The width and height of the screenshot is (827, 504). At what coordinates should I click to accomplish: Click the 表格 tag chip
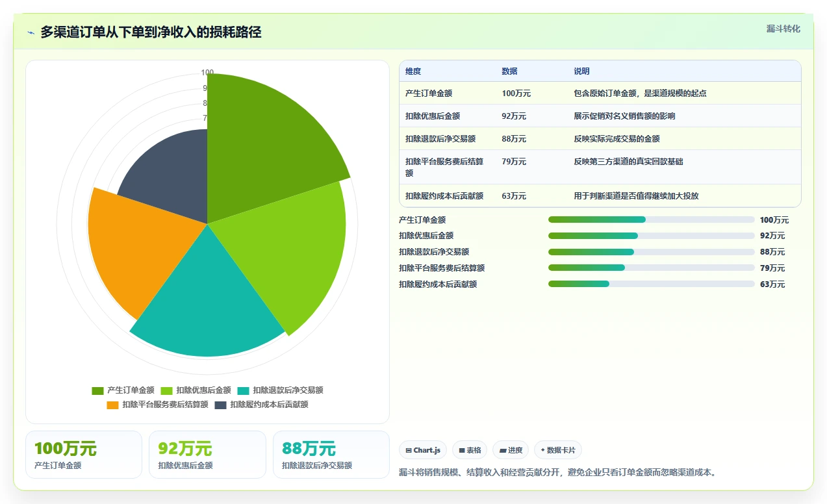(x=470, y=450)
